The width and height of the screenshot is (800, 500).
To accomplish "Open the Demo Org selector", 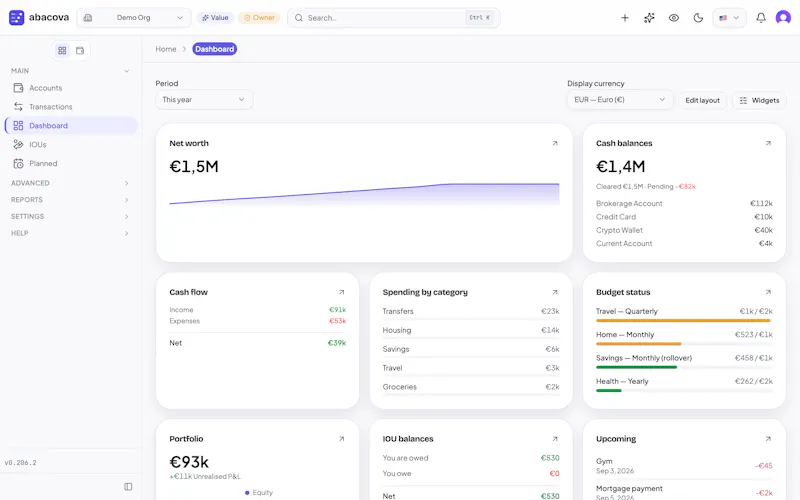I will click(x=134, y=18).
